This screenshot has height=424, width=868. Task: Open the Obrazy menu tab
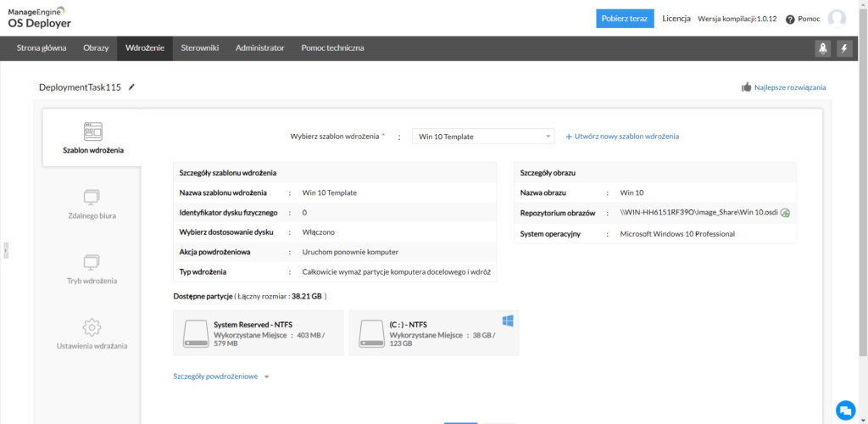[96, 48]
